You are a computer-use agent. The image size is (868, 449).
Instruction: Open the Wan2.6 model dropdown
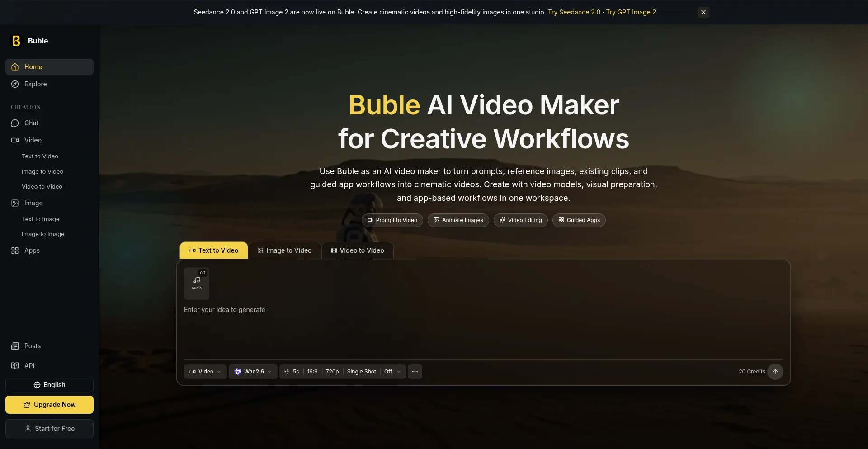coord(253,372)
